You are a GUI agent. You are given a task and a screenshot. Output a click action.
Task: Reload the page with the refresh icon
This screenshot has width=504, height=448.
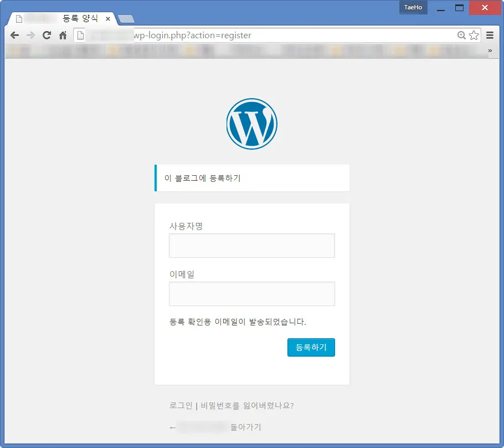[x=47, y=35]
